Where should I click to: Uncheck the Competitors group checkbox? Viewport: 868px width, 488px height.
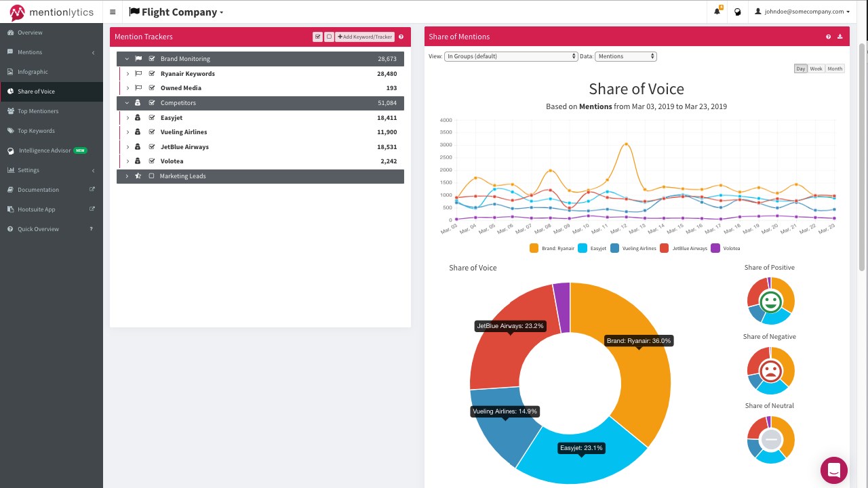152,103
